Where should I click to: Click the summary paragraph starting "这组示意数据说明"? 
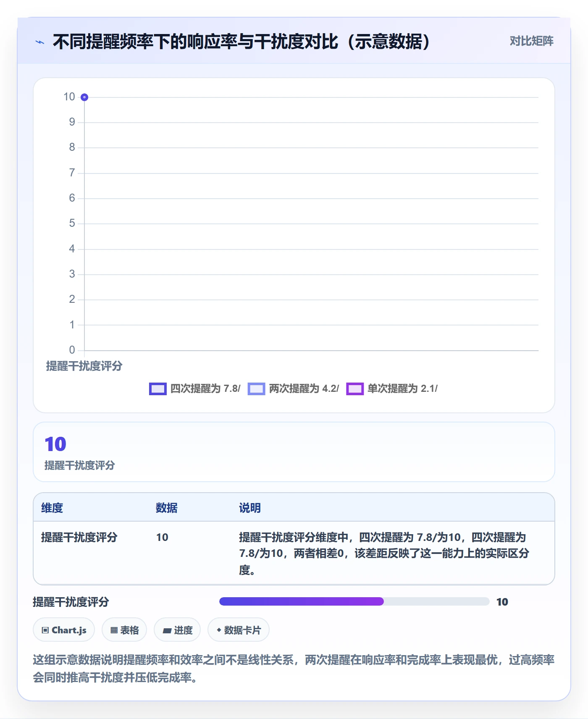pyautogui.click(x=294, y=669)
